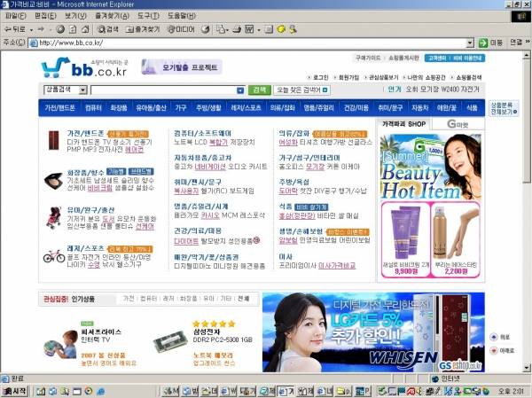532x398 pixels.
Task: Click the 모기탈출 프로젝트 banner
Action: coord(182,66)
